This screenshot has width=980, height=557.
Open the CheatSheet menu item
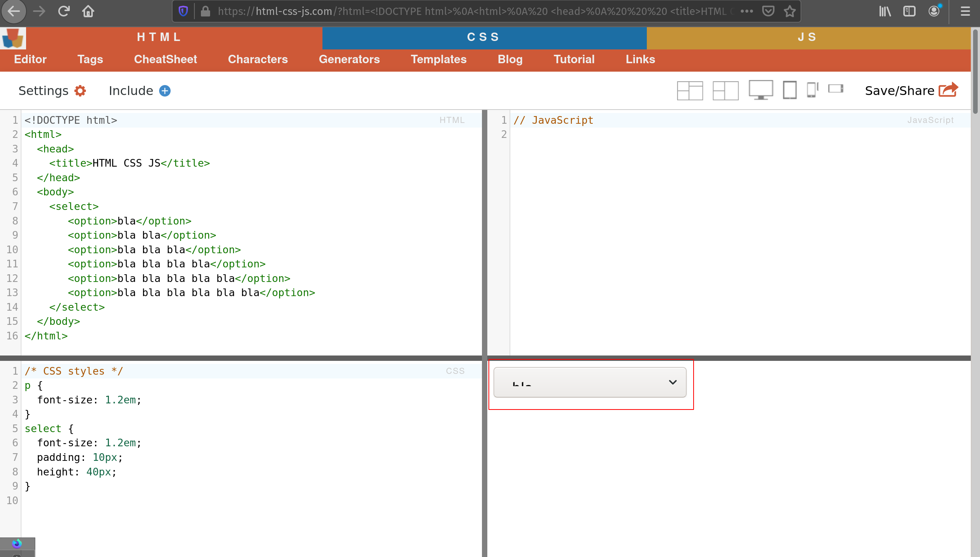pyautogui.click(x=165, y=59)
